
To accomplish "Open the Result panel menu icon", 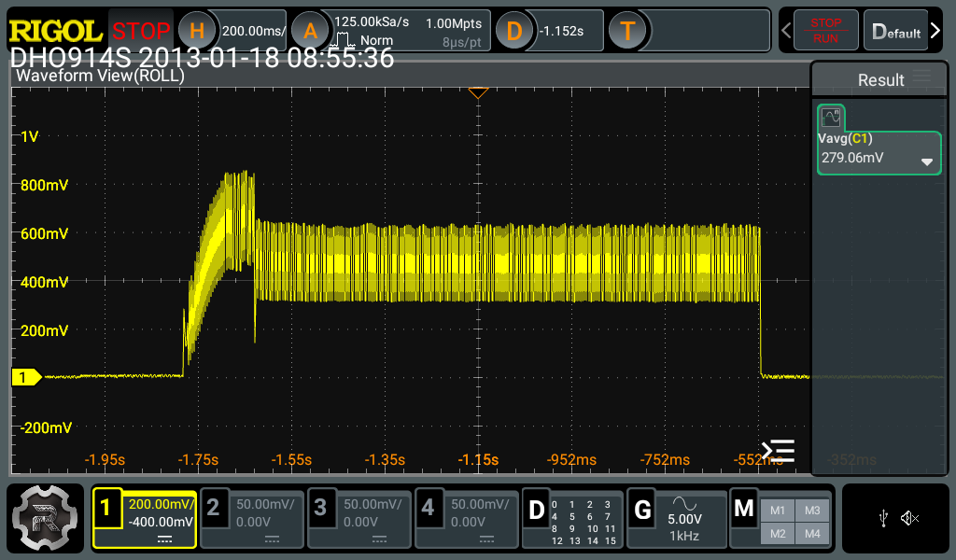I will coord(921,77).
